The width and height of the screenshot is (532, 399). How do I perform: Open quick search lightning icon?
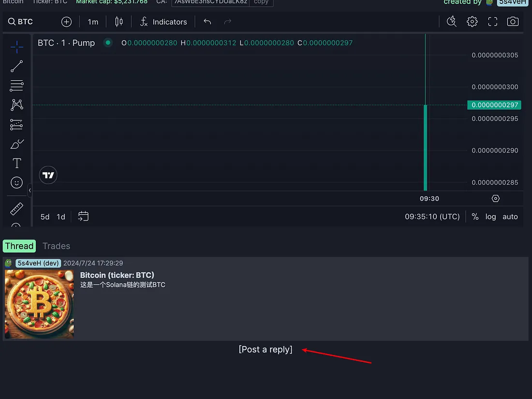(x=451, y=22)
